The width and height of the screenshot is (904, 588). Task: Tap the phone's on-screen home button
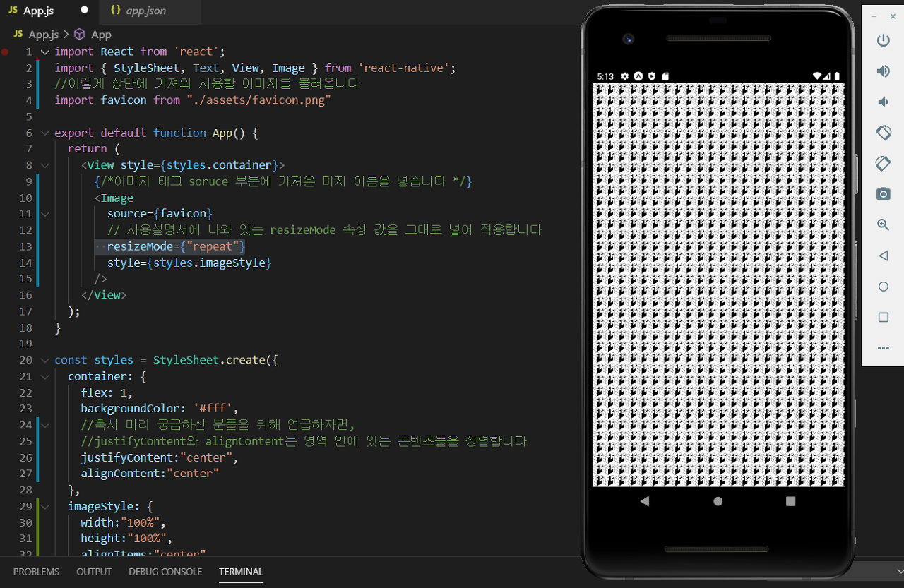point(718,501)
